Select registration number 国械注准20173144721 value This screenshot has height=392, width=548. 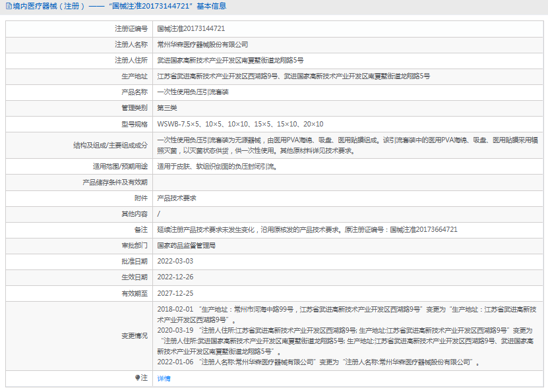point(191,28)
